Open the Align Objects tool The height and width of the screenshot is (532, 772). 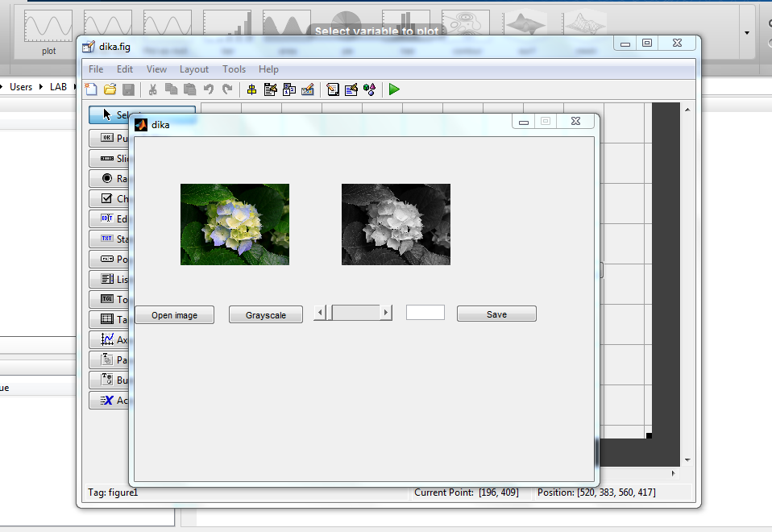(x=251, y=89)
